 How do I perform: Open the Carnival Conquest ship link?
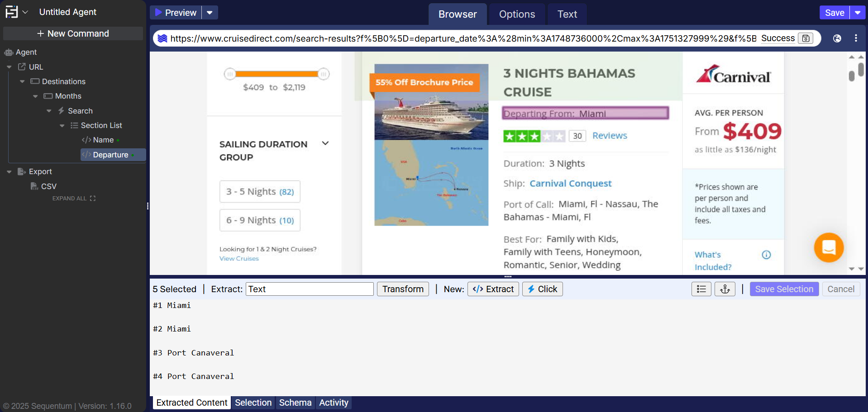click(570, 184)
